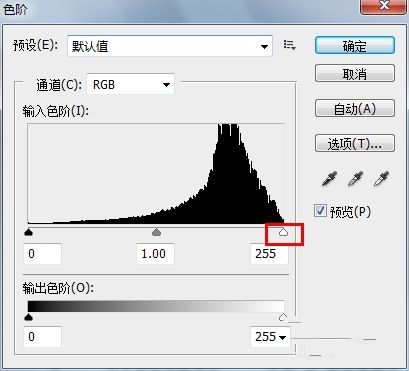Viewport: 409px width, 371px height.
Task: Open the preset options menu icon
Action: [289, 45]
